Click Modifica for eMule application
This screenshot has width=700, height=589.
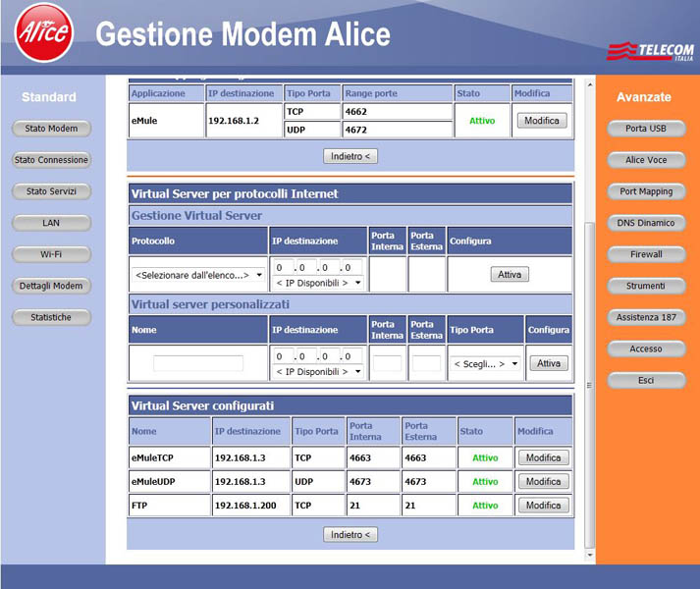tap(542, 121)
